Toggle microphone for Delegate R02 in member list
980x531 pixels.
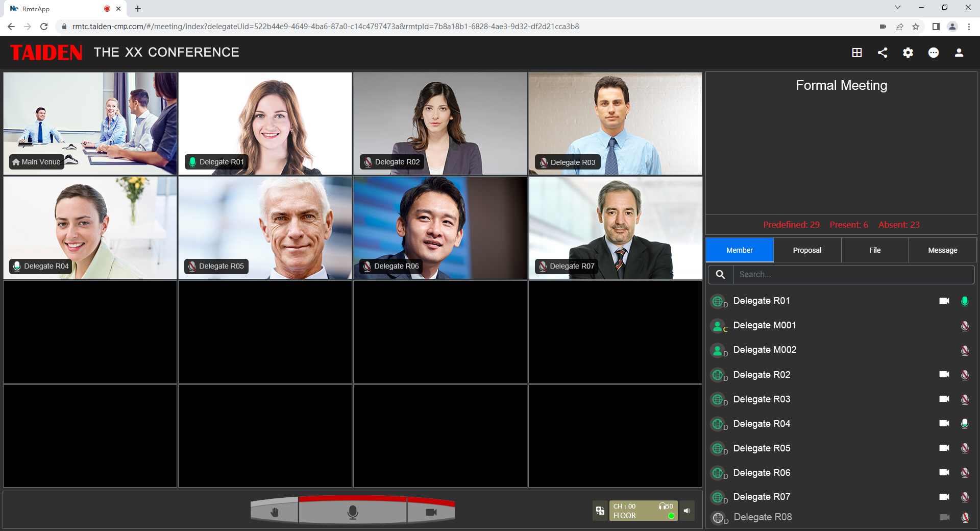click(x=965, y=375)
